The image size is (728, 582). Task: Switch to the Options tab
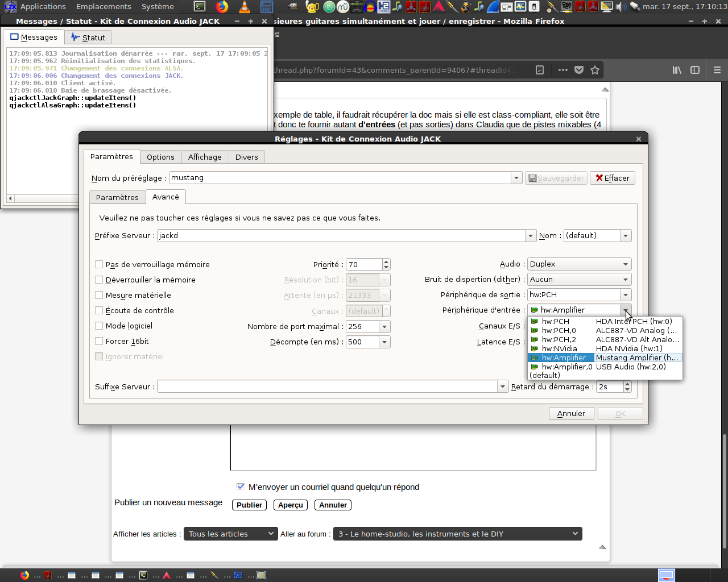coord(160,157)
